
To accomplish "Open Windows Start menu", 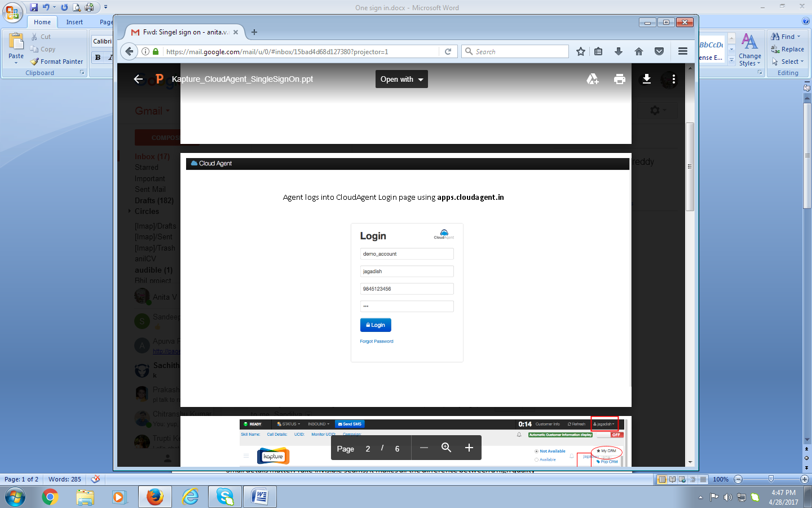I will (15, 497).
